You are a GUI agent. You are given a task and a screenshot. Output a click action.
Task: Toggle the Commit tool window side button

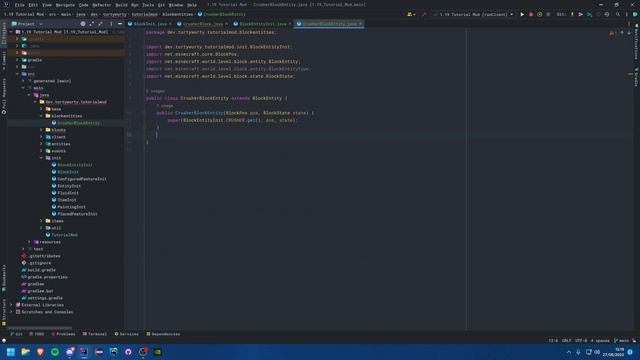(4, 60)
